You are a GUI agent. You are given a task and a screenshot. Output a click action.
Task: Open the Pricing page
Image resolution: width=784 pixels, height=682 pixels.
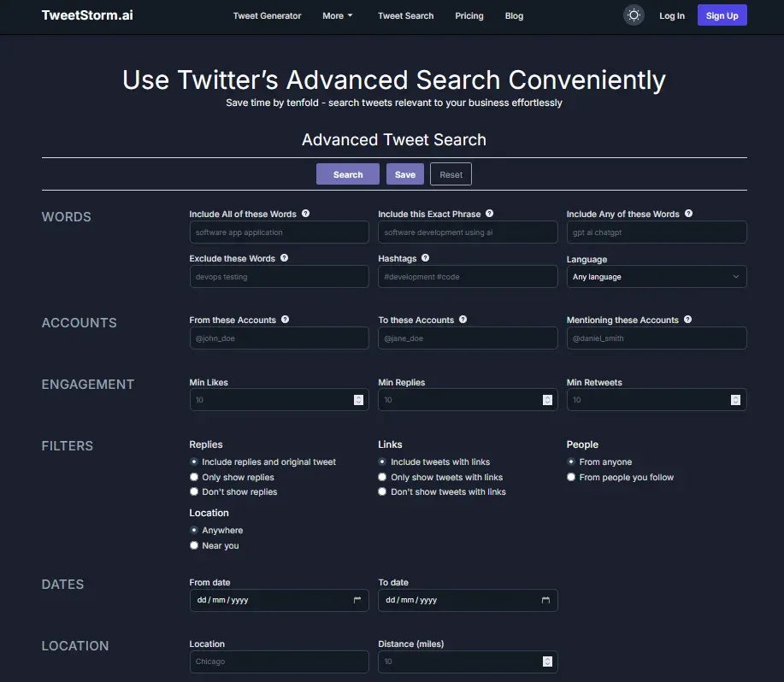pos(469,15)
